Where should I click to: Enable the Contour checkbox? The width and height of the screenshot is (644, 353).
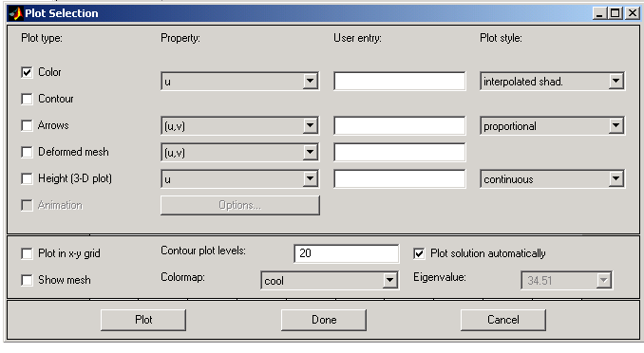[27, 99]
